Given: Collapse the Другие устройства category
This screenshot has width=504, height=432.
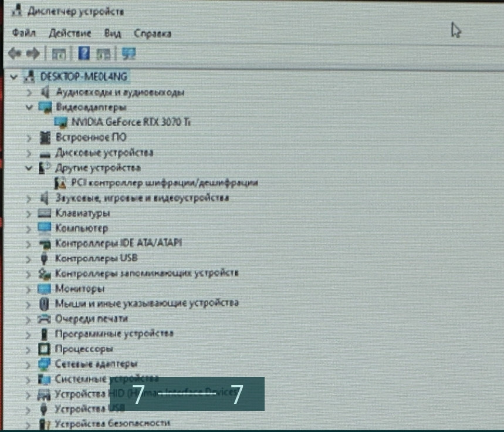Looking at the screenshot, I should pos(29,167).
